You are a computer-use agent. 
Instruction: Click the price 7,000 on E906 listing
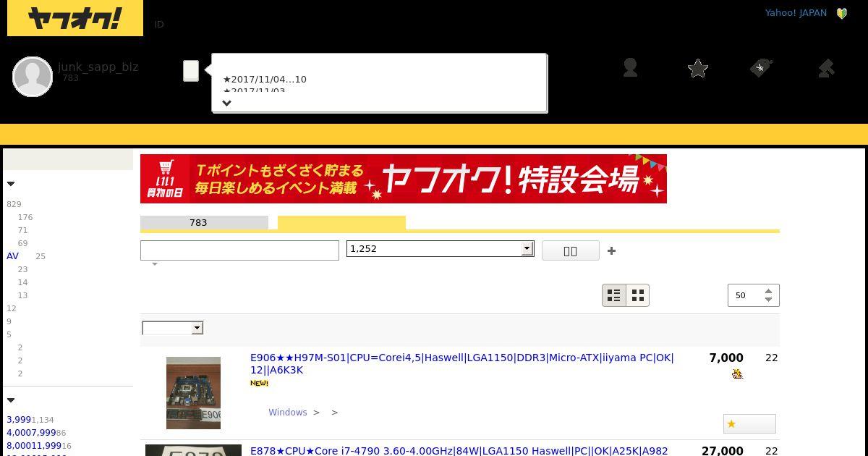(x=726, y=358)
